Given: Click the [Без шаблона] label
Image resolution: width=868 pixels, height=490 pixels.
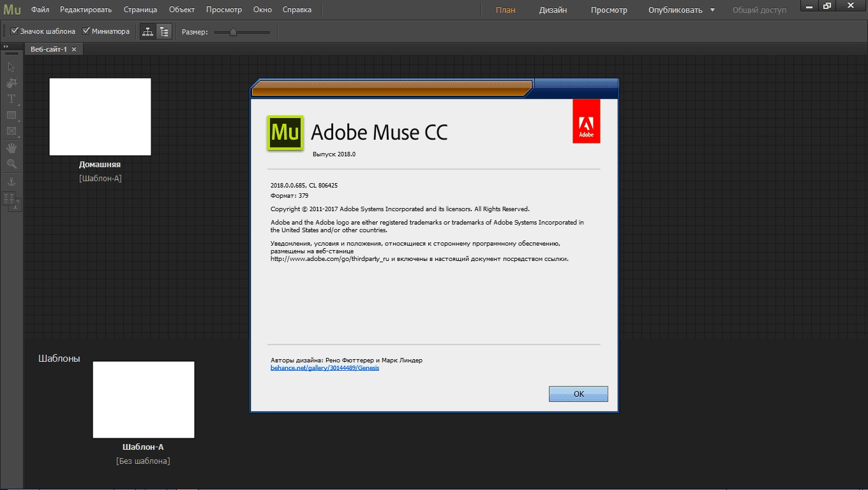Looking at the screenshot, I should [143, 461].
